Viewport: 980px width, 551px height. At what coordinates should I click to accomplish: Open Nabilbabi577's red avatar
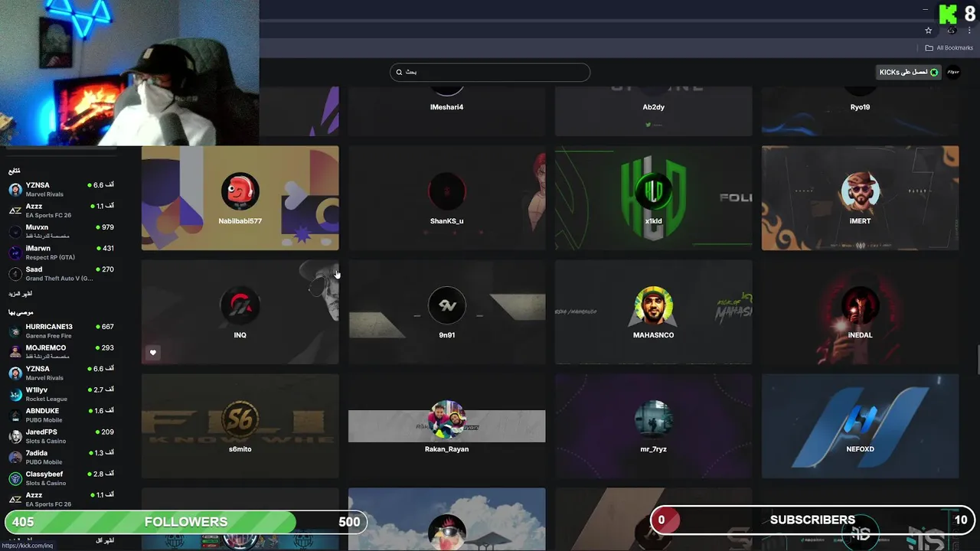coord(240,191)
